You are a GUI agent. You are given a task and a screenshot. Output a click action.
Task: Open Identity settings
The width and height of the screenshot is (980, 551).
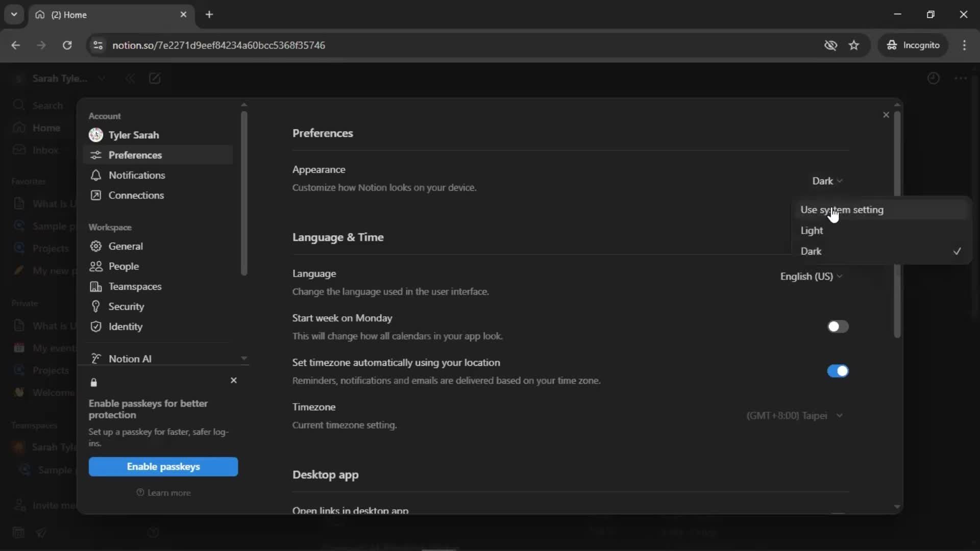coord(158,327)
